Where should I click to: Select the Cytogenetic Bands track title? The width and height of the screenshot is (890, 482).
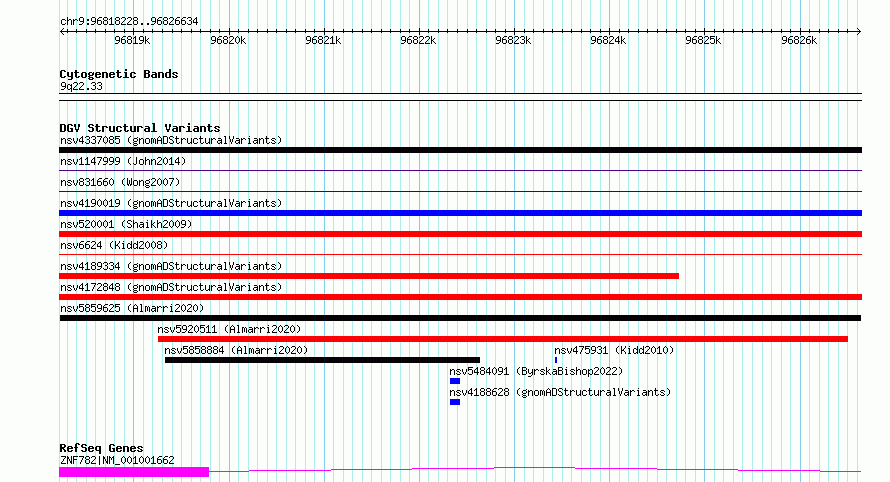[119, 74]
